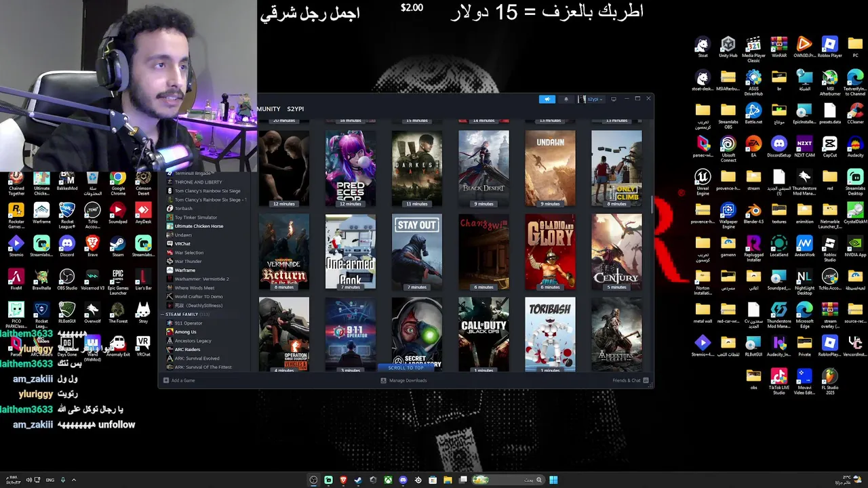The image size is (868, 488).
Task: Open Roblox Studio desktop shortcut
Action: click(830, 249)
